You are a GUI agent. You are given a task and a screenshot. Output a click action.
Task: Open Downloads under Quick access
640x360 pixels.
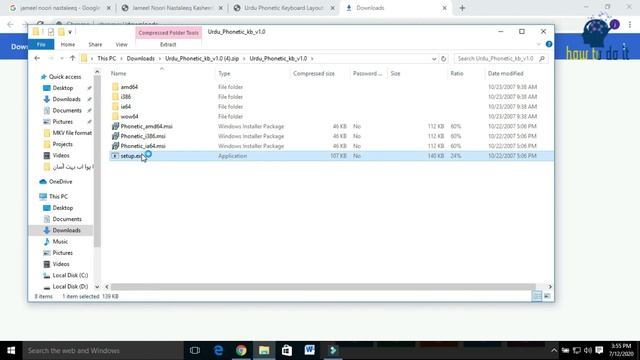(x=66, y=99)
